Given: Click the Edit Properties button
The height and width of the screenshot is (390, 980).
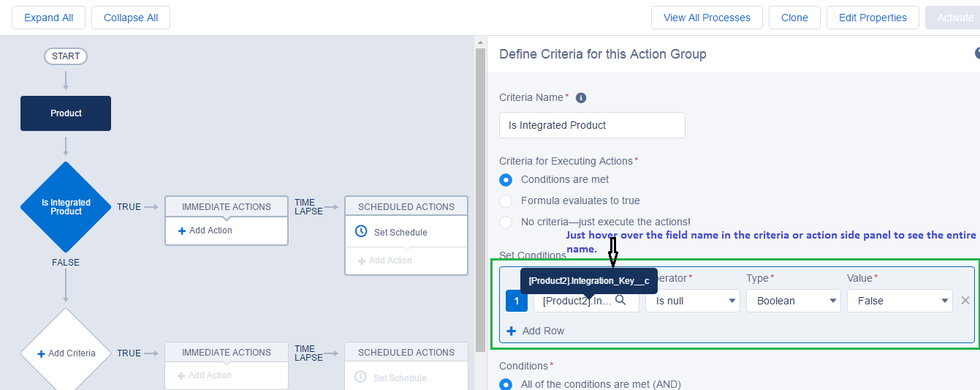Looking at the screenshot, I should (873, 18).
